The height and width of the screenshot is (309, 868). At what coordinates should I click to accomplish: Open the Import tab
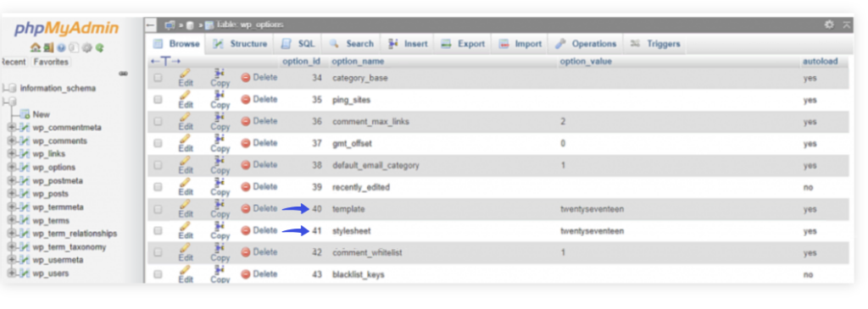[x=520, y=44]
